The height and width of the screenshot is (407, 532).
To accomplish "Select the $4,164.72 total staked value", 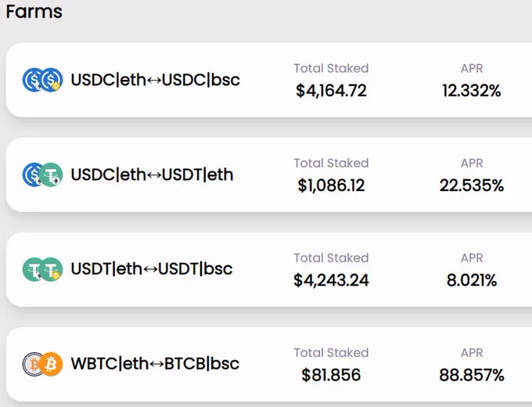I will (331, 91).
